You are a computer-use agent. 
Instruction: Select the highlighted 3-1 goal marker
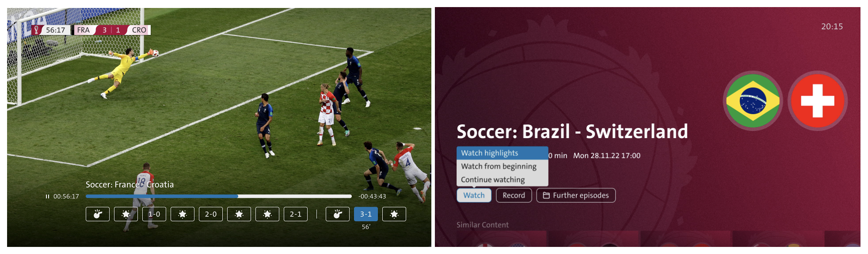point(366,214)
